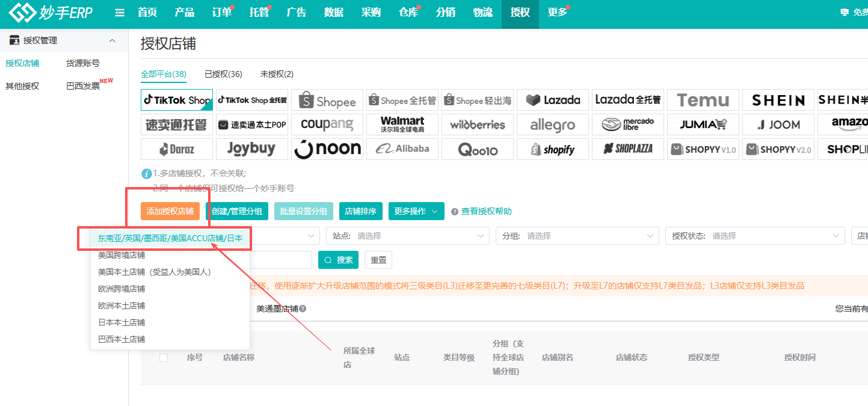Click the 搜索 button

tap(339, 260)
